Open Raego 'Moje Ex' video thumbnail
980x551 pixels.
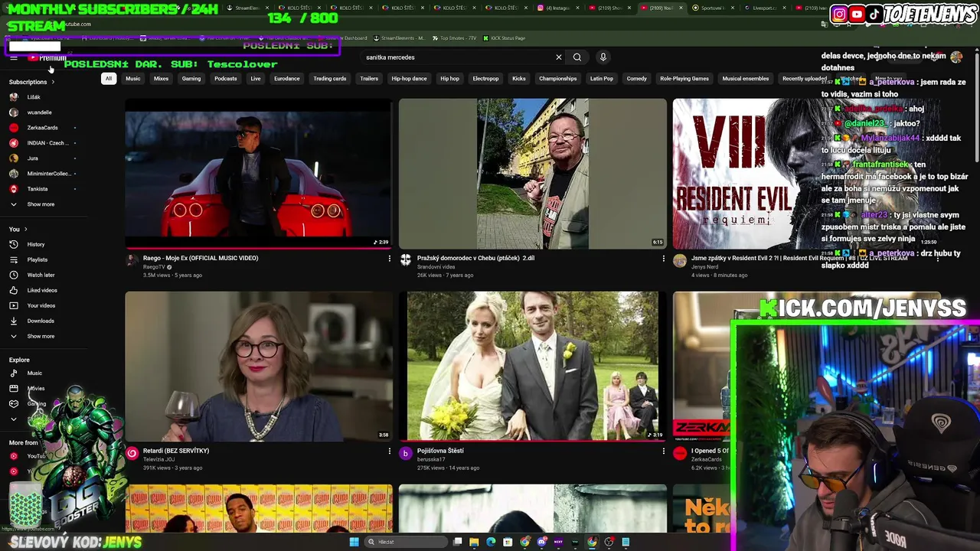pyautogui.click(x=259, y=173)
